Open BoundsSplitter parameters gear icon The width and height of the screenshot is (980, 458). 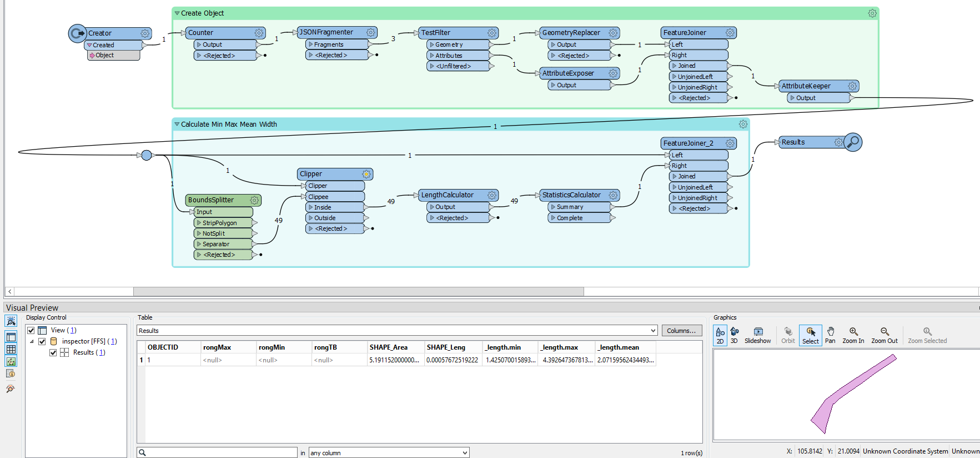click(254, 200)
